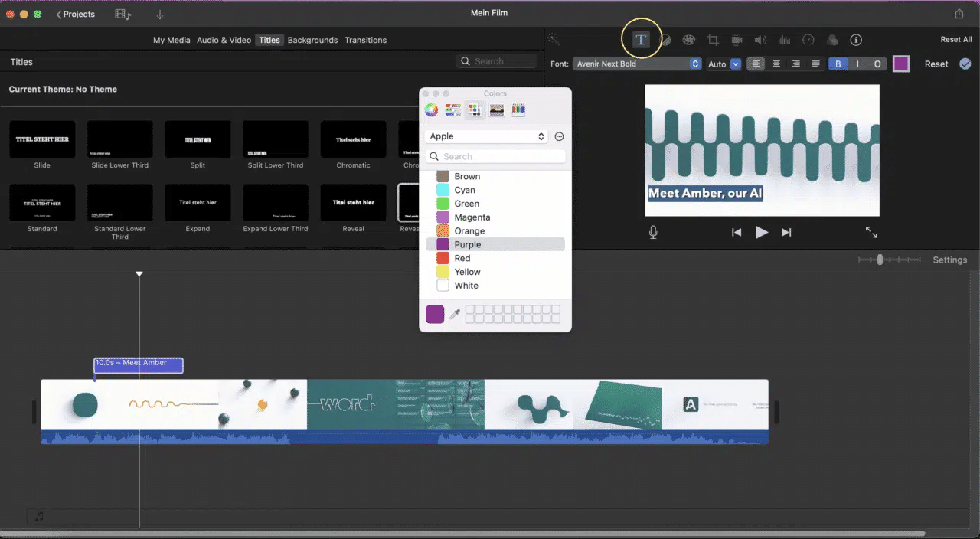Switch to the Audio & Video tab
The image size is (980, 539).
coord(224,40)
